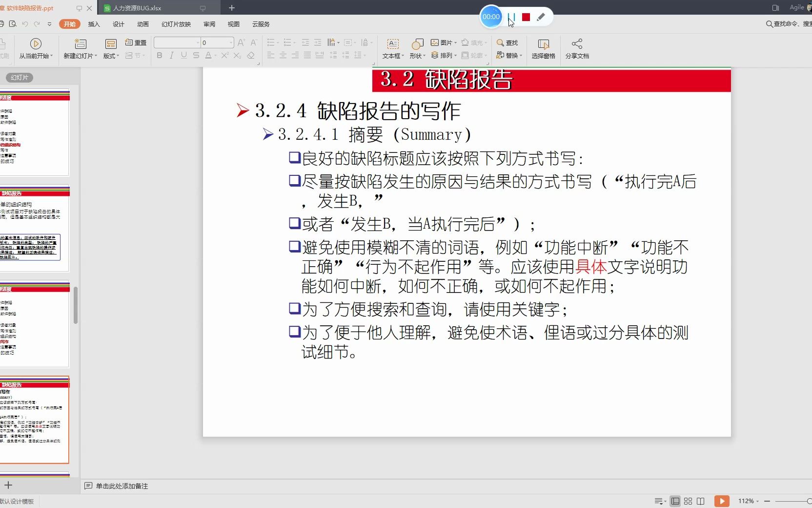Open the 动画 ribbon tab
Viewport: 812px width, 508px height.
point(143,24)
